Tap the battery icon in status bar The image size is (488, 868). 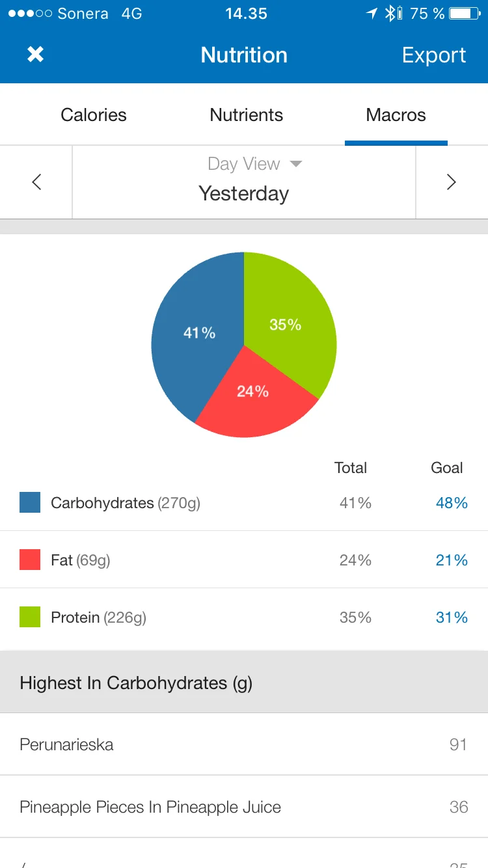click(464, 14)
